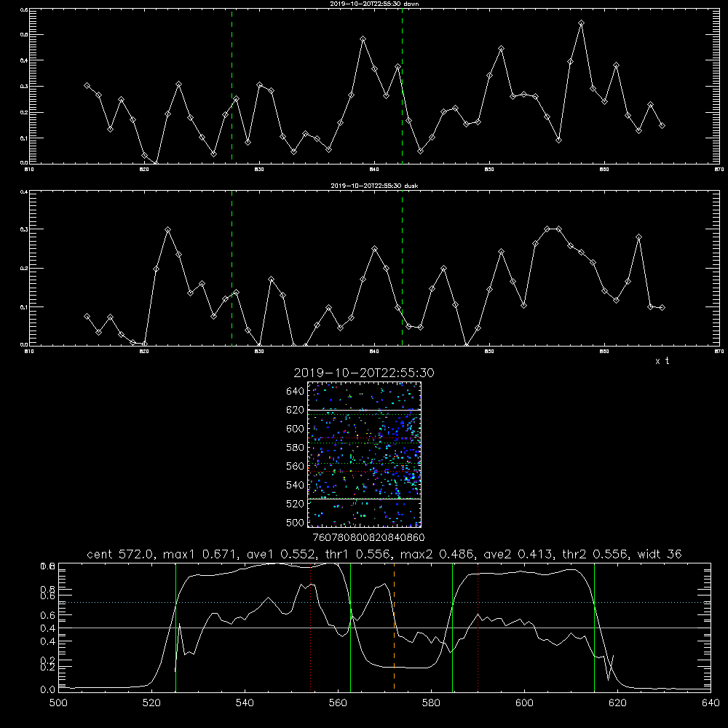Click the 870 x-axis label on dawn plot

tap(719, 170)
